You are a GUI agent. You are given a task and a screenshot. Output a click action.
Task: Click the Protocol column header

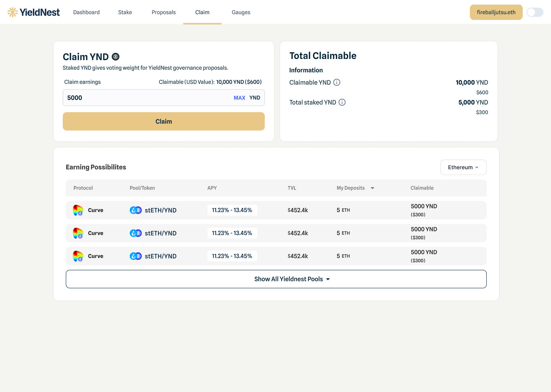click(x=83, y=188)
